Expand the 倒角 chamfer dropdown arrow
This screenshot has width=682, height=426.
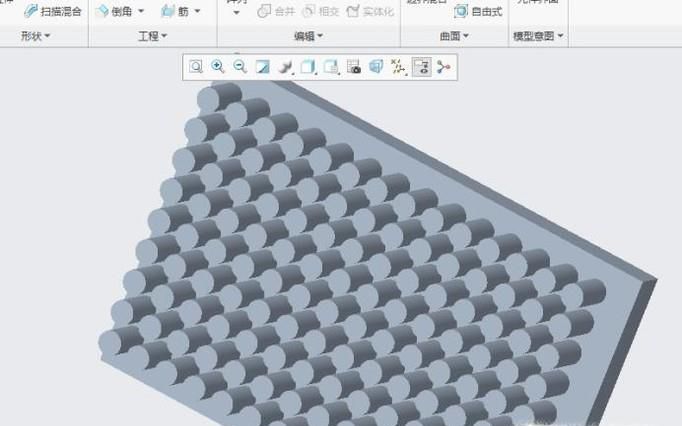pos(141,12)
